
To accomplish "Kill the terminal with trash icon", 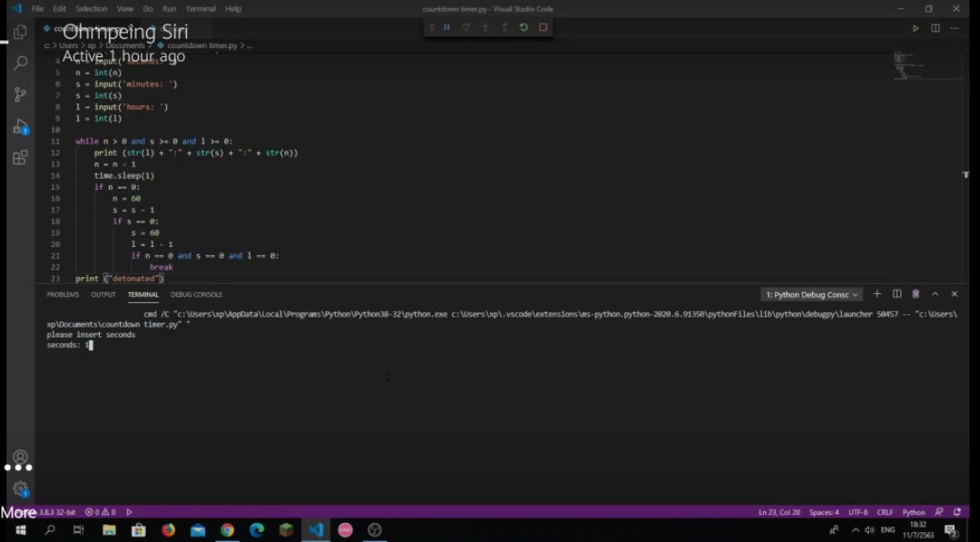I will click(x=916, y=294).
